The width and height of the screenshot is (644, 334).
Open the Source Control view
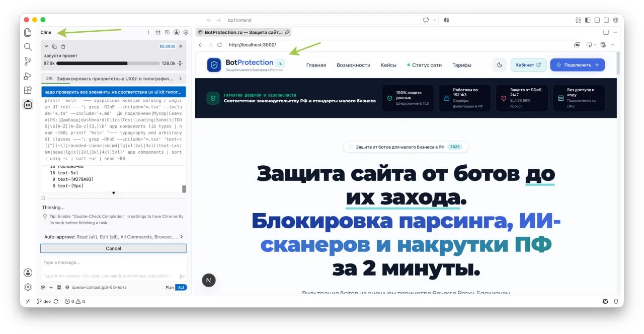pyautogui.click(x=28, y=61)
